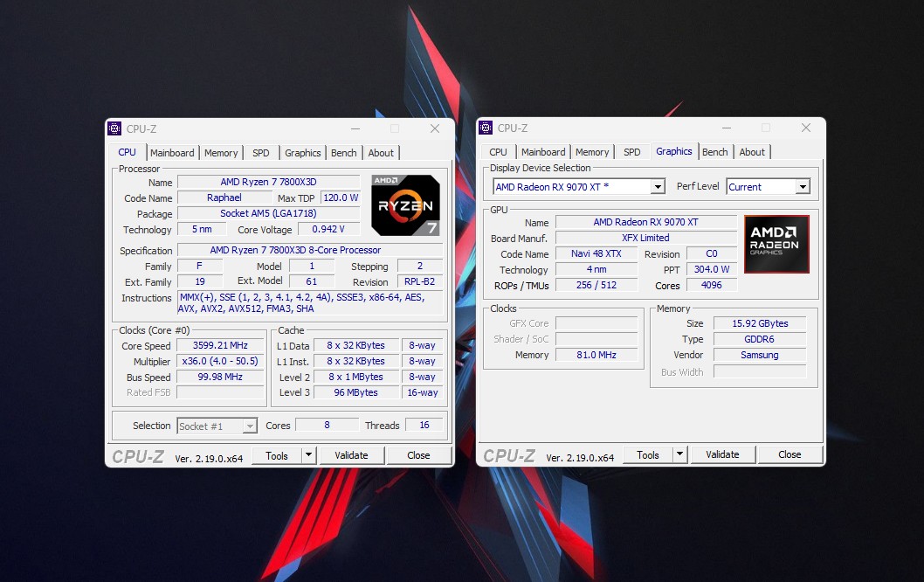Click the processor Name field AMD Ryzen 7 7800X3D
Viewport: 924px width, 582px height.
point(269,183)
